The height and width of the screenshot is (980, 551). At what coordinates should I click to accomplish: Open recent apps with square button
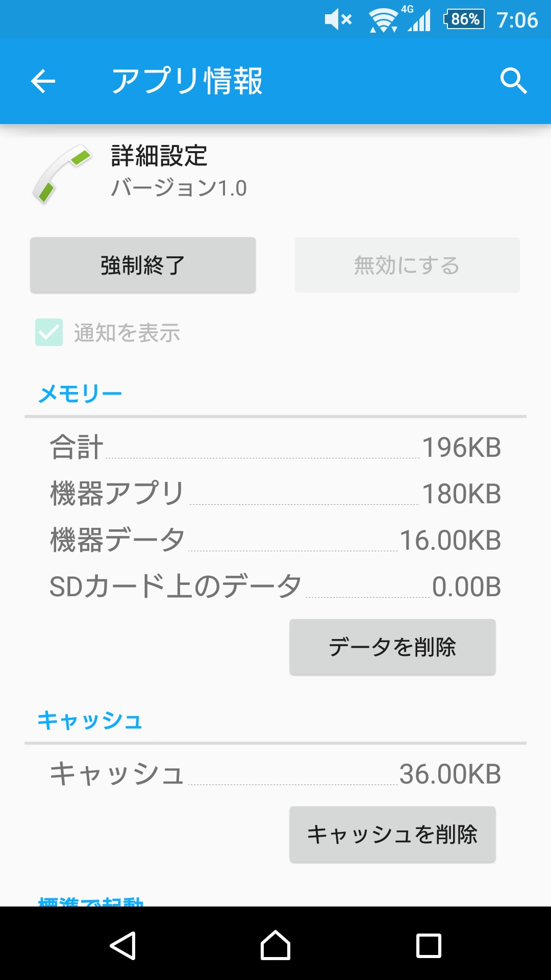click(x=429, y=946)
